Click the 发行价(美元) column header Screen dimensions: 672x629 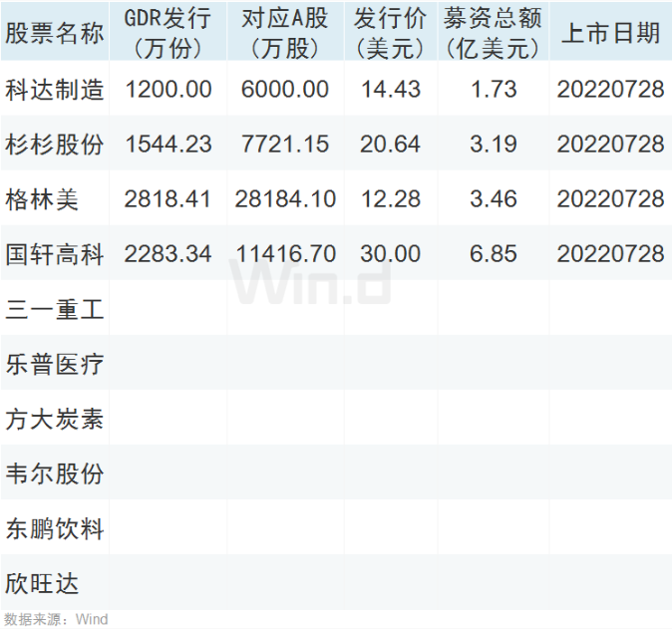point(390,33)
